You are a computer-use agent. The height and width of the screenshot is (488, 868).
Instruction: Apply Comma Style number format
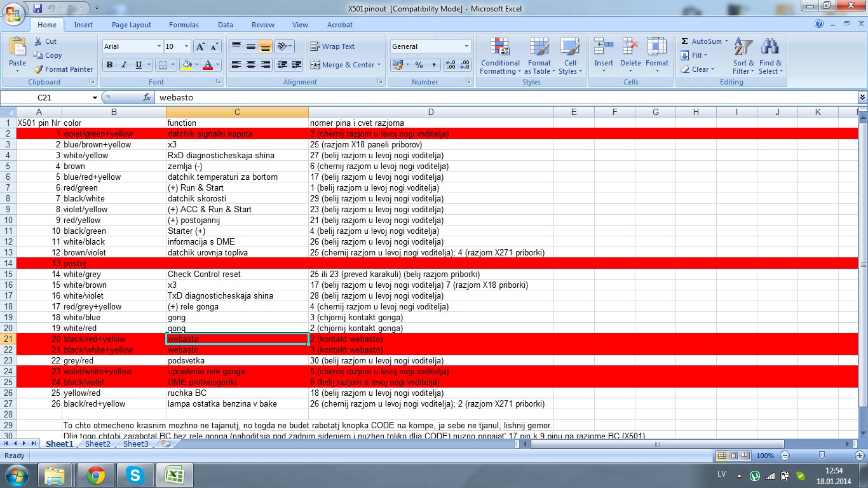tap(434, 65)
